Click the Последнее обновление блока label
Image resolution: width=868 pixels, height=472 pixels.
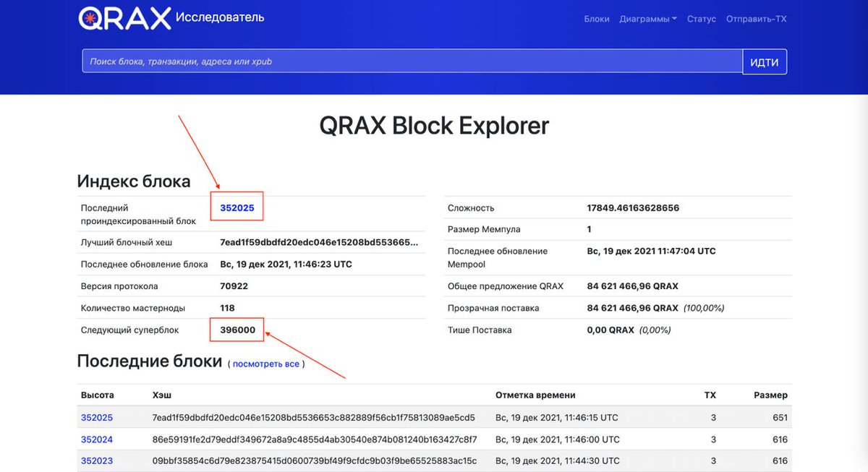click(x=145, y=265)
